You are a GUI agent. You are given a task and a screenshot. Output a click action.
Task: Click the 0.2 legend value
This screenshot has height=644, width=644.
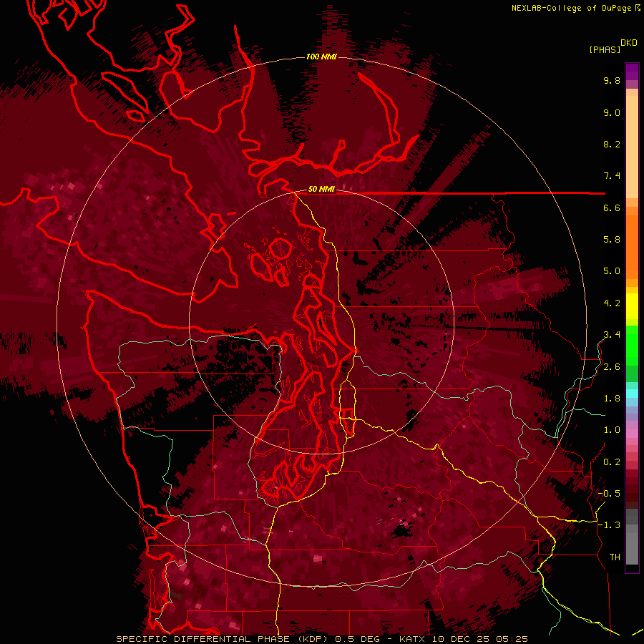tap(612, 462)
